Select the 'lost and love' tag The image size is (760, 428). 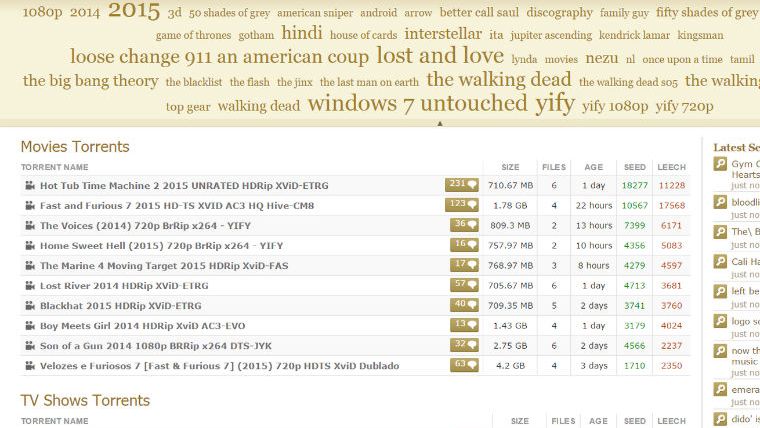(440, 55)
